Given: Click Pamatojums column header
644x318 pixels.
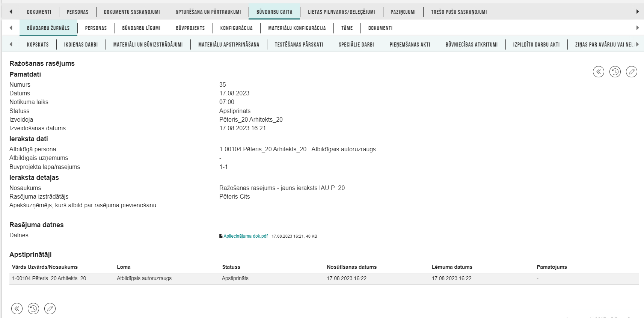Looking at the screenshot, I should [x=552, y=267].
